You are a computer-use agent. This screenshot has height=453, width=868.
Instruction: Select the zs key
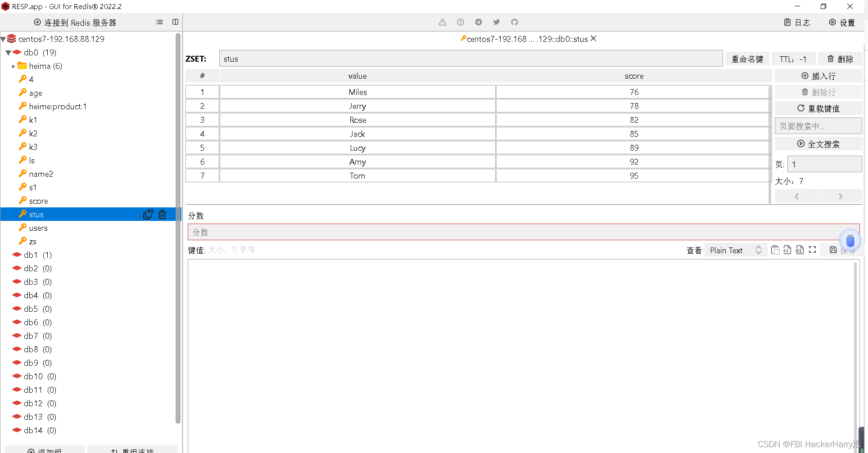pos(32,242)
